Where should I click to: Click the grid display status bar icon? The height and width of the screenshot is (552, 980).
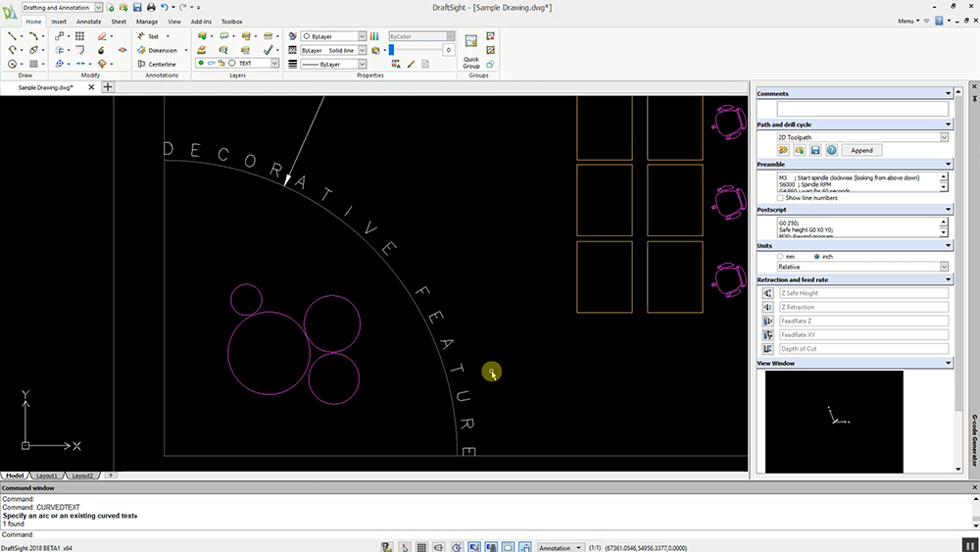point(421,547)
